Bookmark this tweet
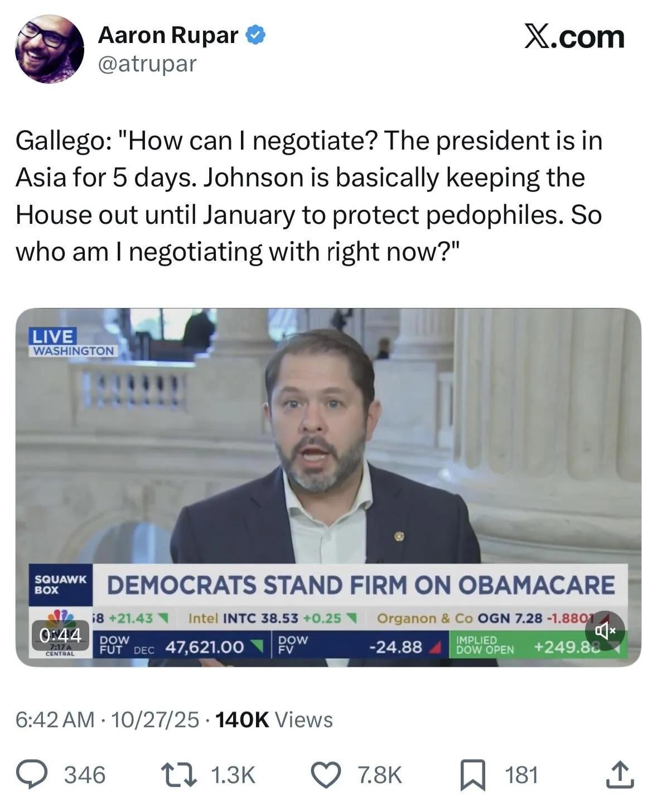This screenshot has height=812, width=657. coord(472,776)
